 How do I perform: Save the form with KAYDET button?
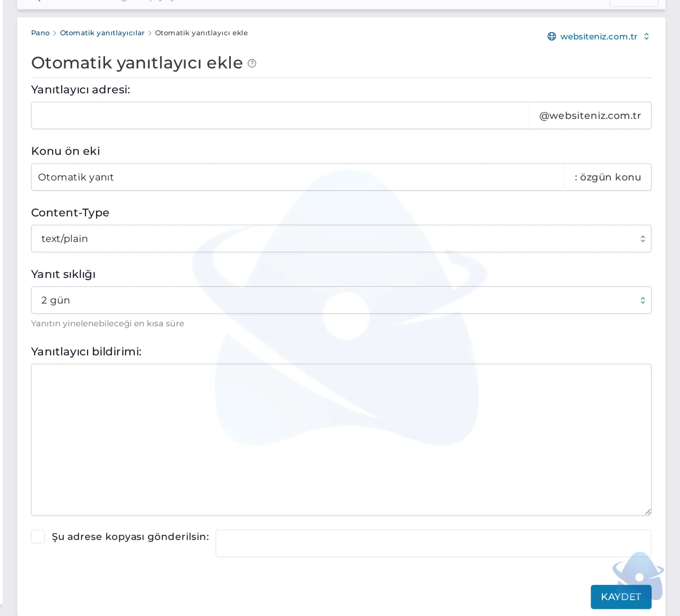pyautogui.click(x=621, y=597)
